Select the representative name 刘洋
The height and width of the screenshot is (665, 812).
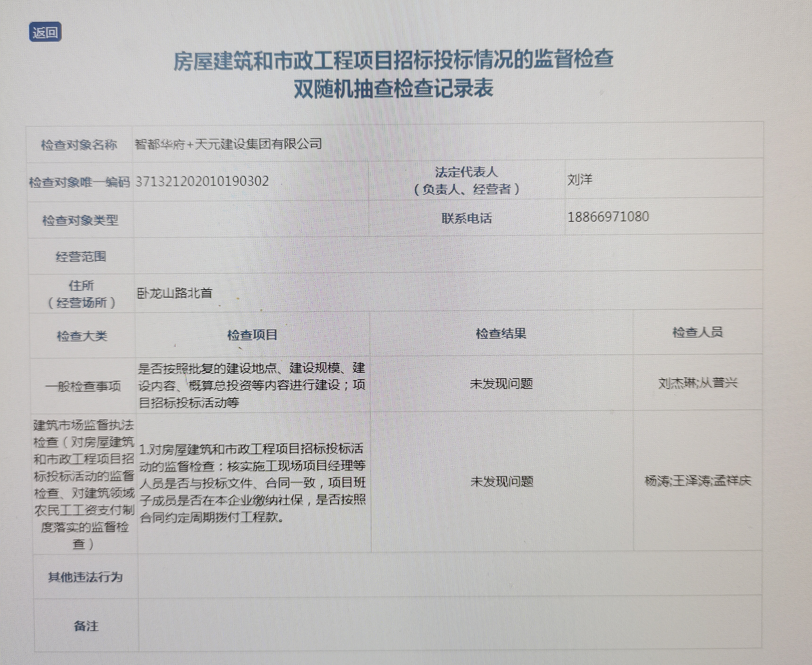(580, 179)
